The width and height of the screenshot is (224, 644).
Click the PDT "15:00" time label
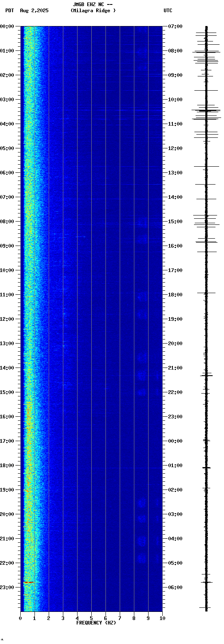[x=7, y=392]
